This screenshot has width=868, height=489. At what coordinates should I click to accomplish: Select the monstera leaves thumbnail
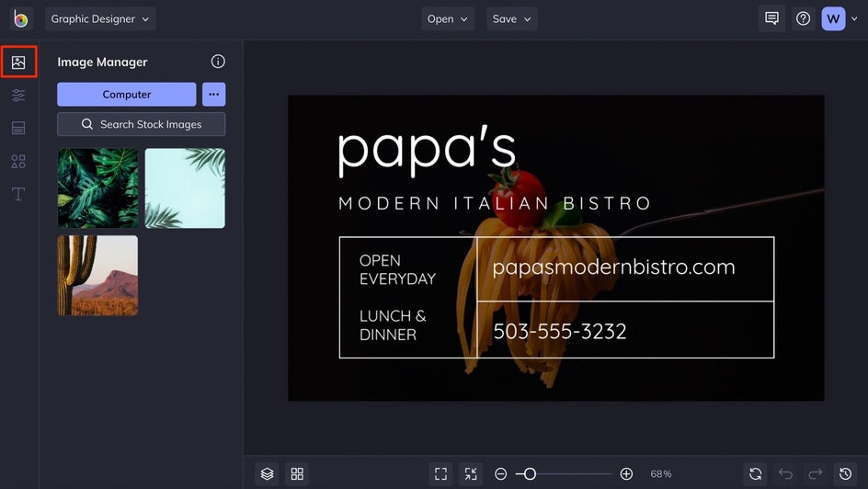[98, 188]
